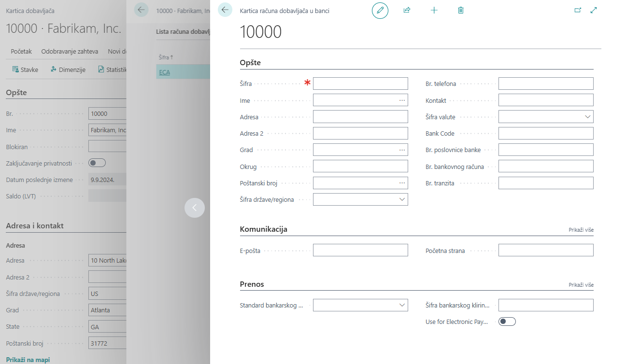Click the ellipsis in Grad field
Viewport: 626px width, 364px height.
(402, 150)
